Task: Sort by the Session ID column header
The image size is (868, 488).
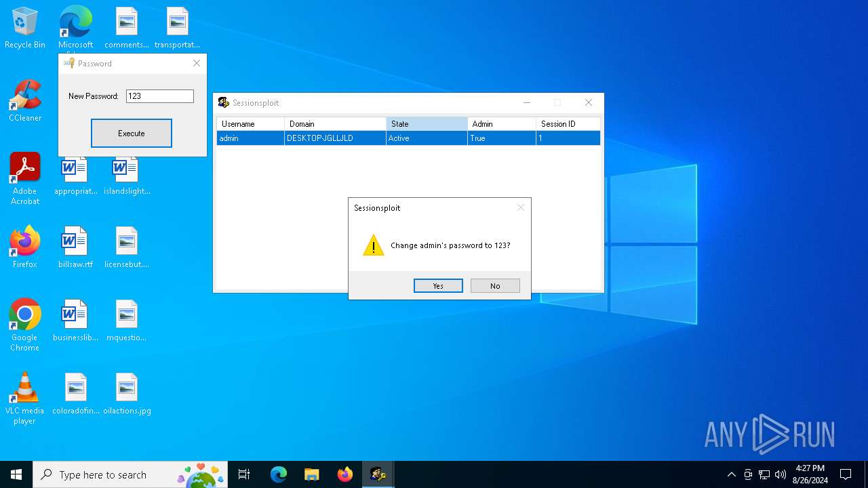Action: [x=568, y=124]
